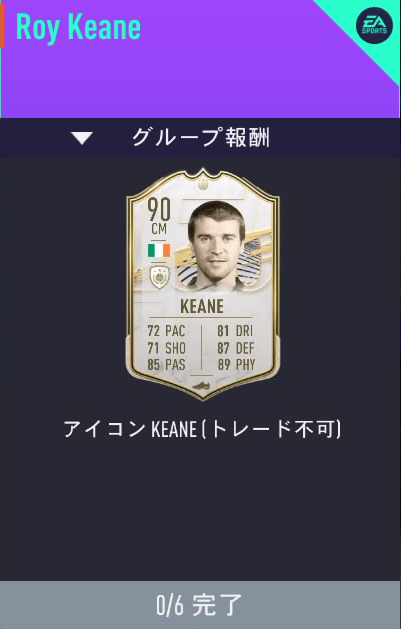Collapse the グループ報酬 triangle arrow

(x=82, y=138)
